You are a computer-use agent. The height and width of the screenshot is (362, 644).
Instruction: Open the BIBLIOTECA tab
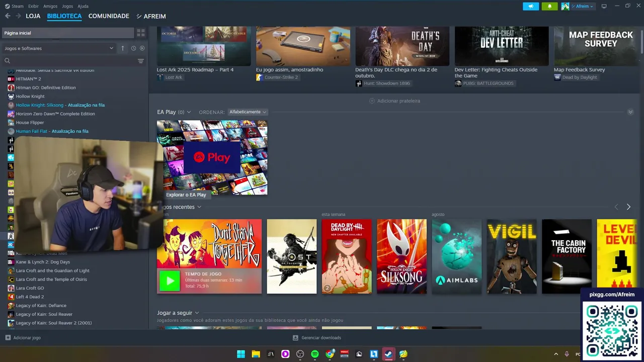[64, 16]
